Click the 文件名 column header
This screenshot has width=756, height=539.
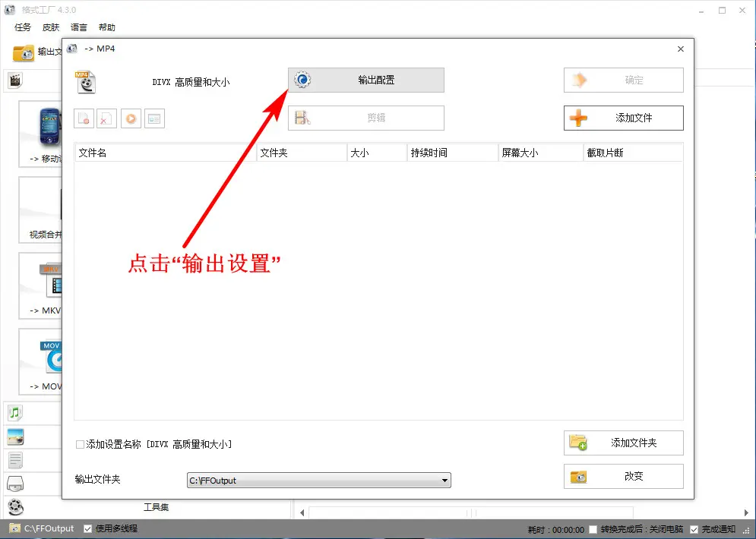pyautogui.click(x=164, y=153)
